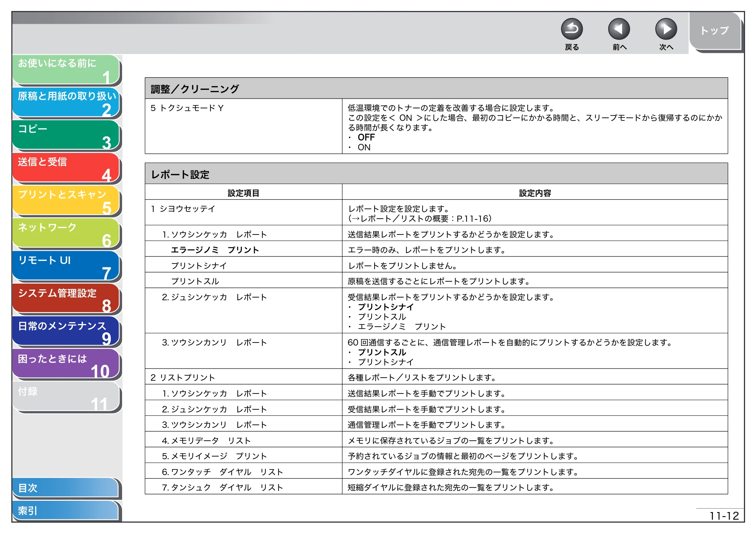Open chapter 6 ネットワーク
Image resolution: width=756 pixels, height=534 pixels.
(x=66, y=233)
